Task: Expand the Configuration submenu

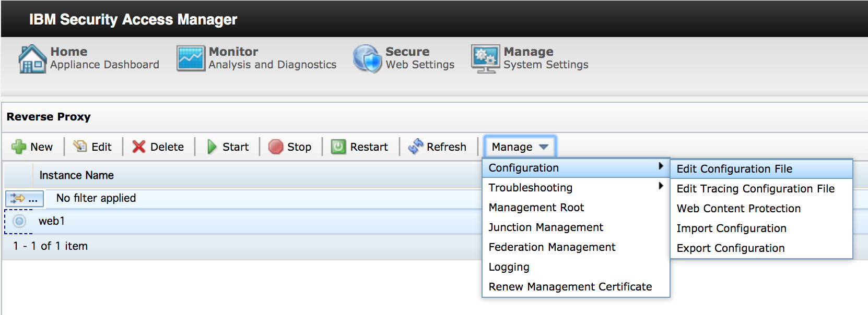Action: [x=523, y=168]
